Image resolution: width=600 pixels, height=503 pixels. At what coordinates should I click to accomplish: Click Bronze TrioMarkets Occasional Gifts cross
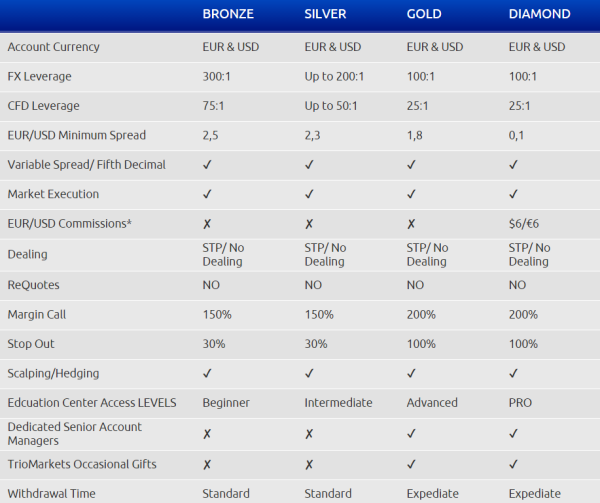click(x=207, y=464)
